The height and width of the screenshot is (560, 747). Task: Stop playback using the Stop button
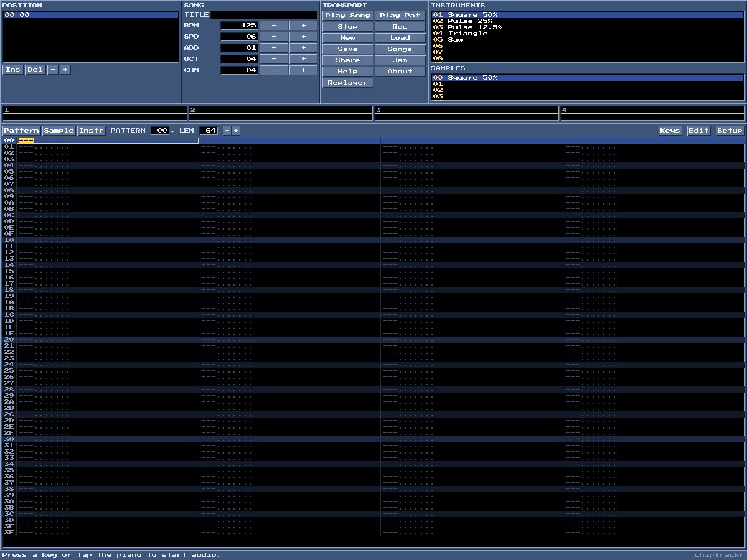point(347,27)
